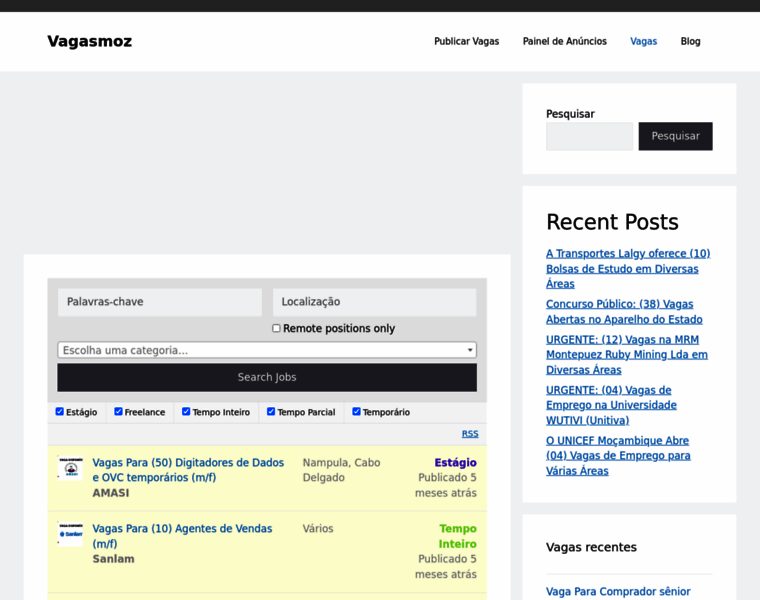
Task: Open the Digitadores de Dados job listing
Action: 188,470
